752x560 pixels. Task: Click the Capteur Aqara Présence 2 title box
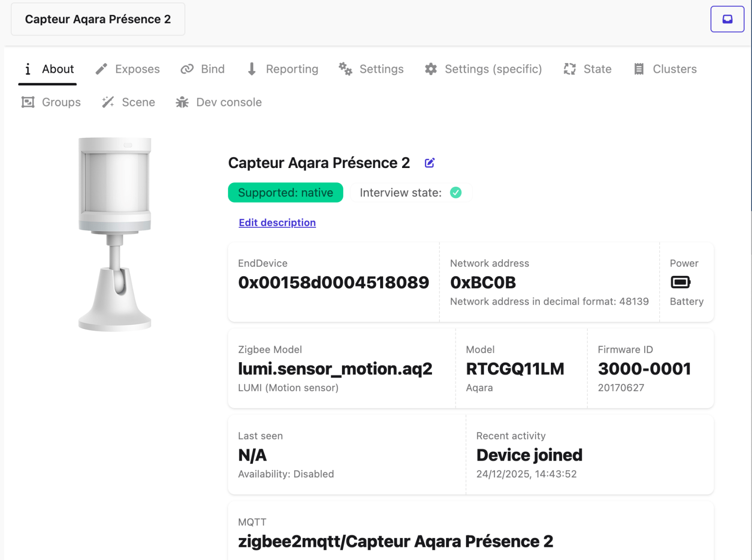click(98, 19)
